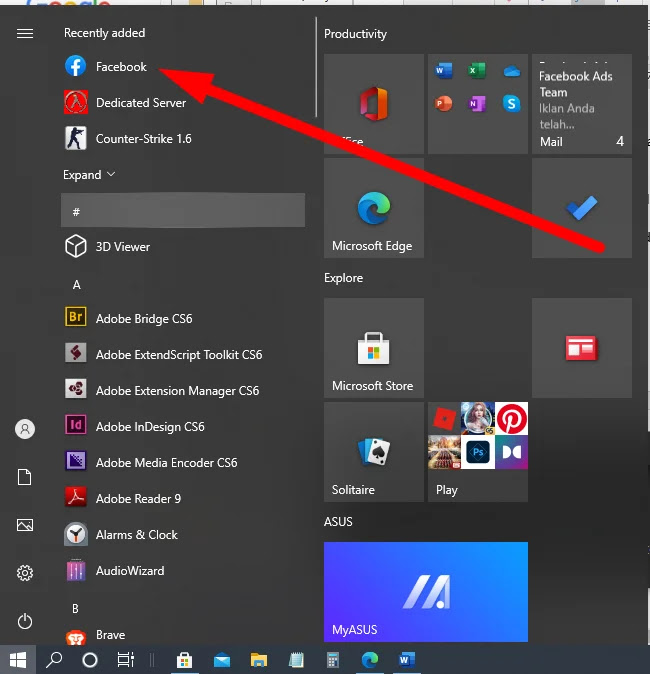The width and height of the screenshot is (650, 674).
Task: Open Adobe Extension Manager CS6
Action: coord(183,390)
